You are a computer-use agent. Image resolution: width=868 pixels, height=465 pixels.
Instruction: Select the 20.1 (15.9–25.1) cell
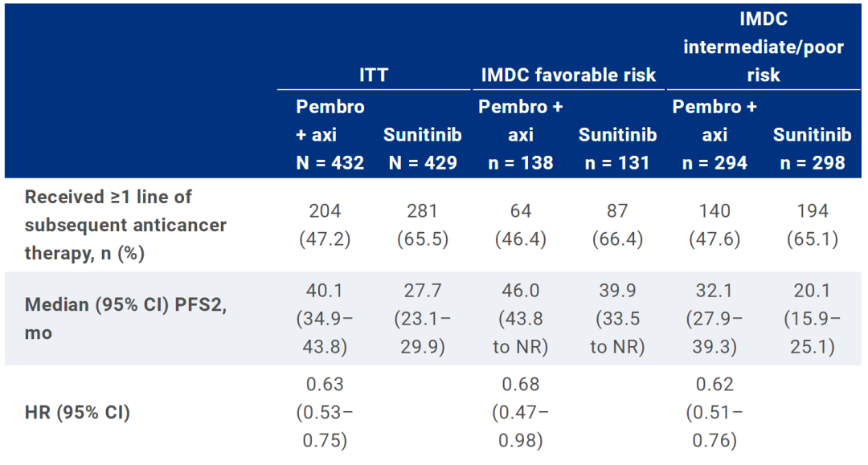(x=812, y=319)
